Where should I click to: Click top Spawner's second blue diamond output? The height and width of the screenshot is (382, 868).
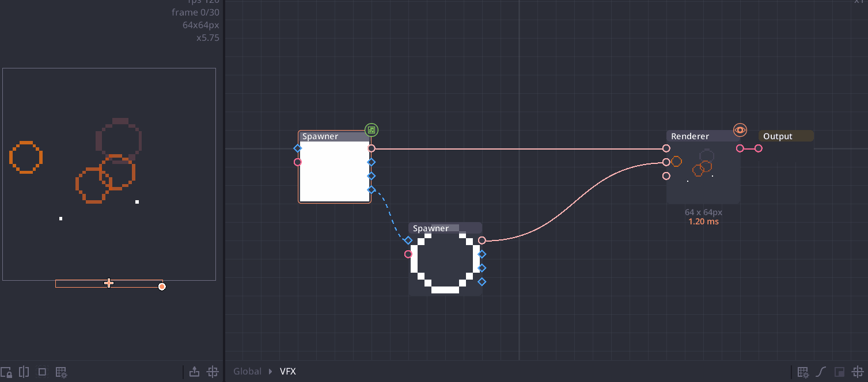click(x=372, y=162)
